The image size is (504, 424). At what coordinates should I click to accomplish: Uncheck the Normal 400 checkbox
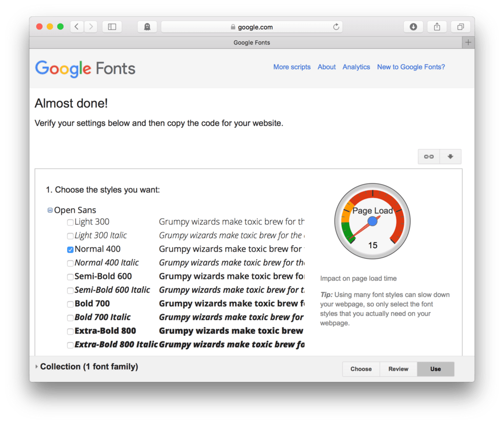(x=70, y=250)
